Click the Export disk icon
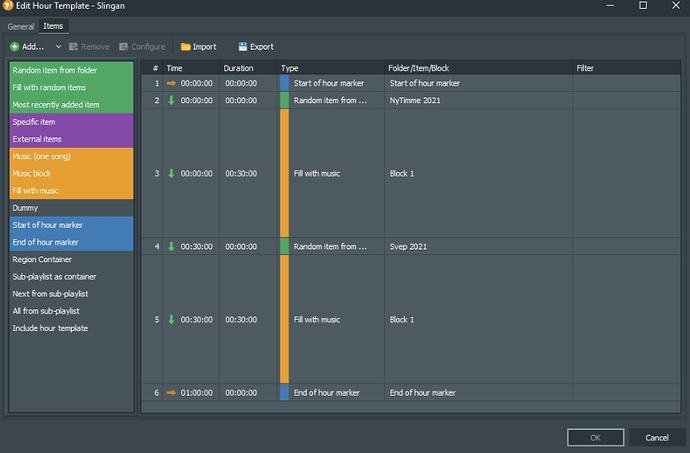Viewport: 690px width, 453px height. coord(243,47)
